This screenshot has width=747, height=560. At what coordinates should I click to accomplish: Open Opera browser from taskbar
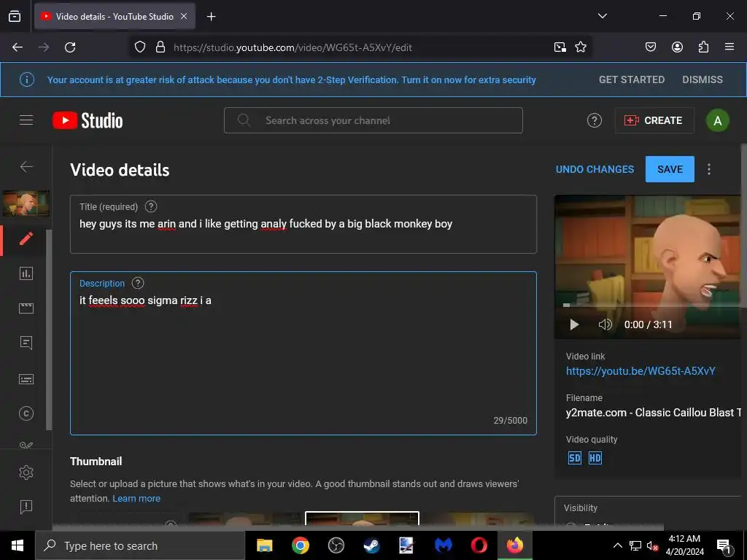[479, 545]
